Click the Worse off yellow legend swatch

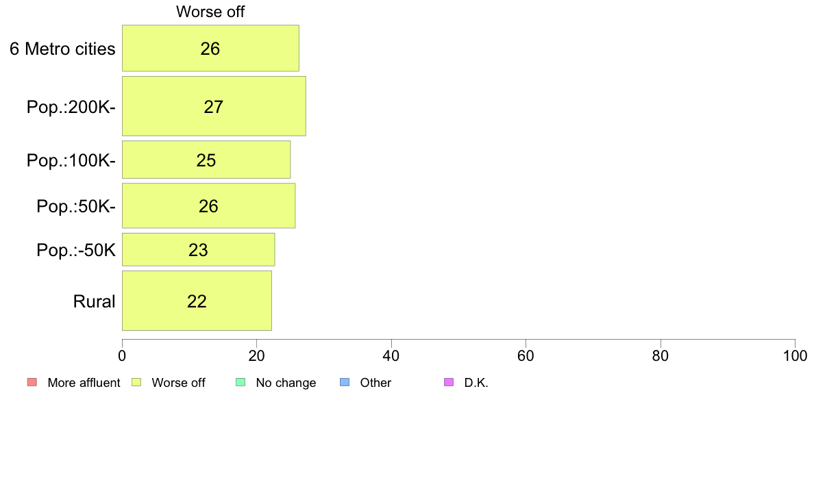click(136, 383)
